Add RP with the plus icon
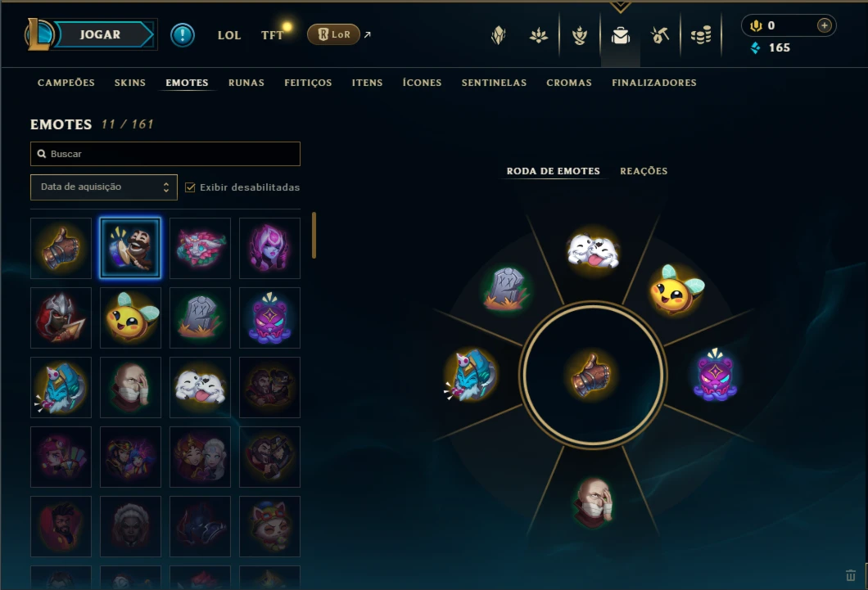The image size is (868, 590). click(x=825, y=25)
